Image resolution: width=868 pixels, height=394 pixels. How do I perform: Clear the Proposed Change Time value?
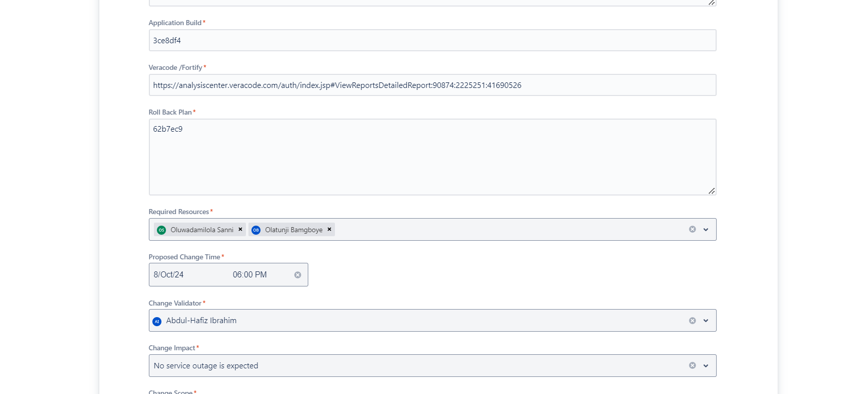[x=298, y=275]
